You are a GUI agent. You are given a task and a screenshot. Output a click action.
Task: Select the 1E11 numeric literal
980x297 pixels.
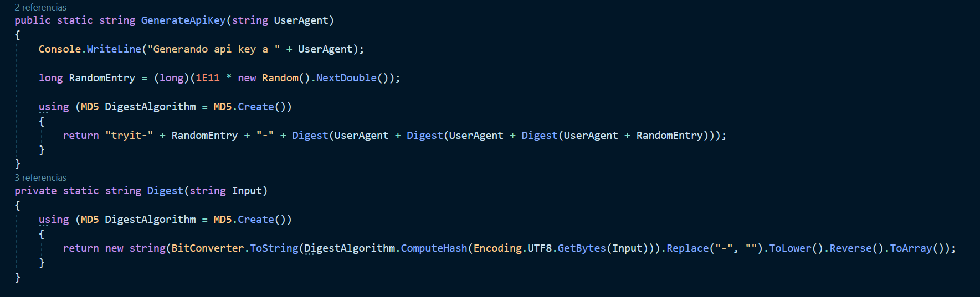coord(208,78)
